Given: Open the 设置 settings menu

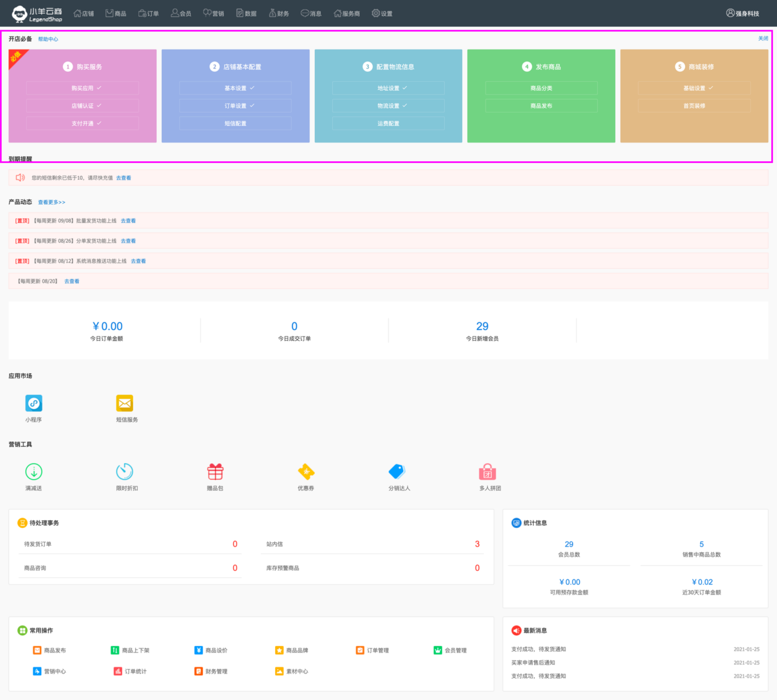Looking at the screenshot, I should [x=382, y=14].
